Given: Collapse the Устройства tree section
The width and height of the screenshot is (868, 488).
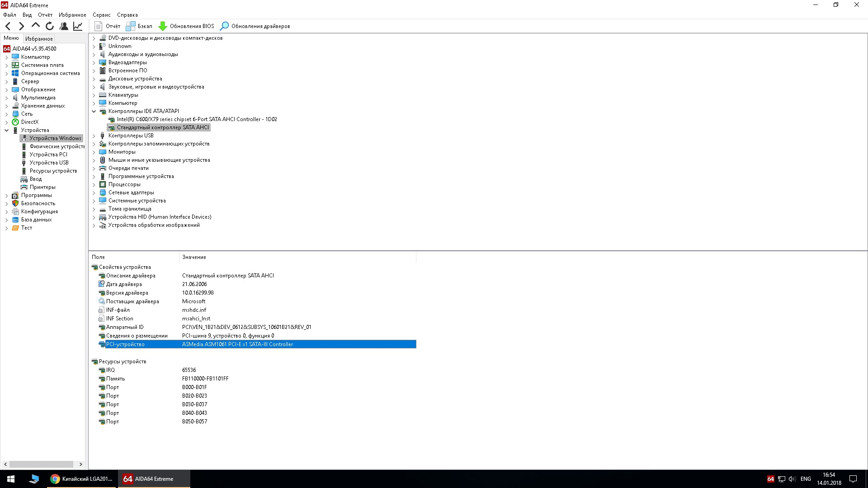Looking at the screenshot, I should coord(7,130).
